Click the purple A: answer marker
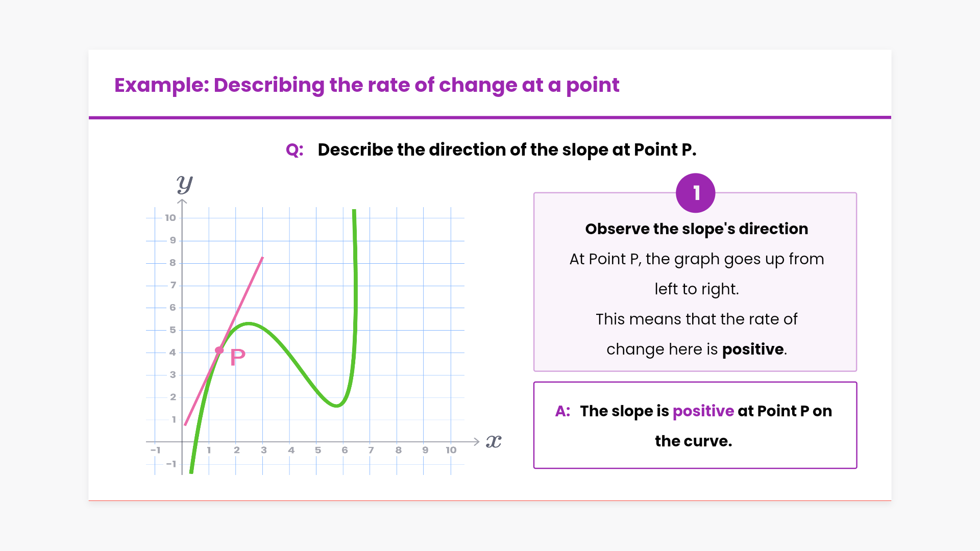980x551 pixels. [562, 411]
